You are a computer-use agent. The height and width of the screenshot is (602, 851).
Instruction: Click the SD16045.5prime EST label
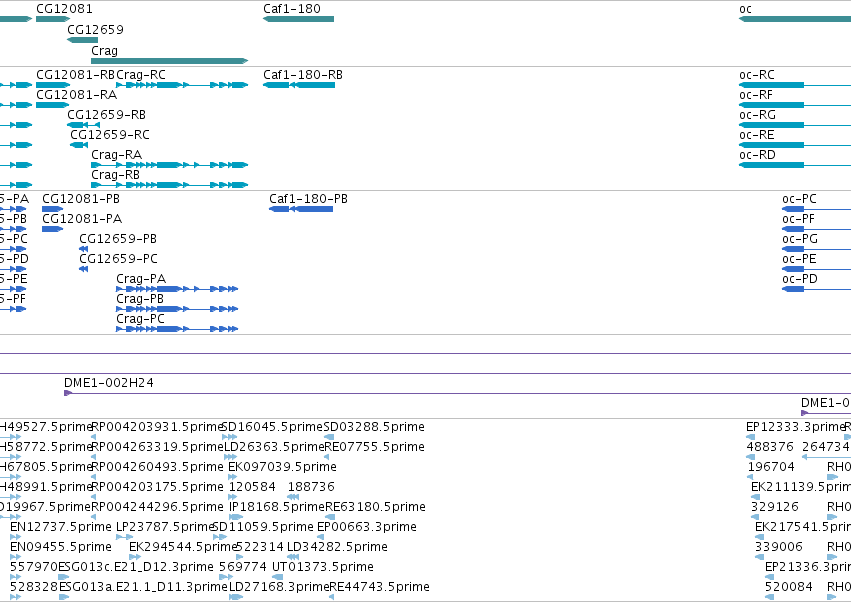[x=272, y=427]
